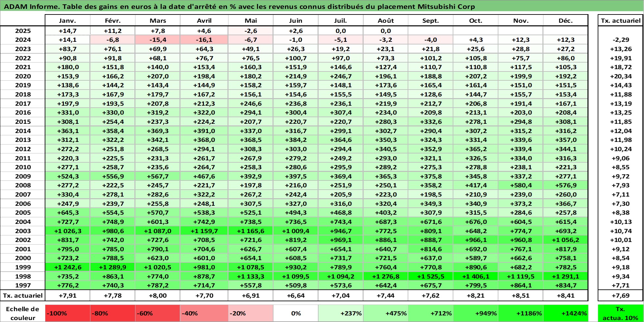Screen dimensions: 644x322
Task: Click the -15,4 cell for Mars 2024
Action: (158, 40)
